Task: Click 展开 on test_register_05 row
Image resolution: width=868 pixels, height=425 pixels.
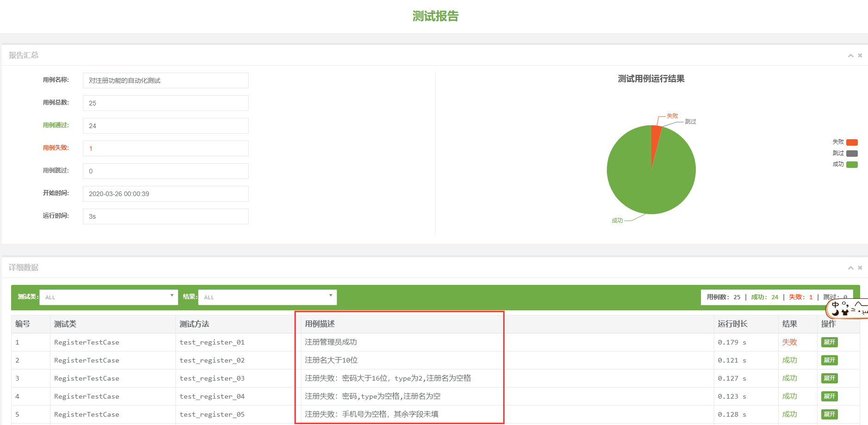Action: point(830,414)
